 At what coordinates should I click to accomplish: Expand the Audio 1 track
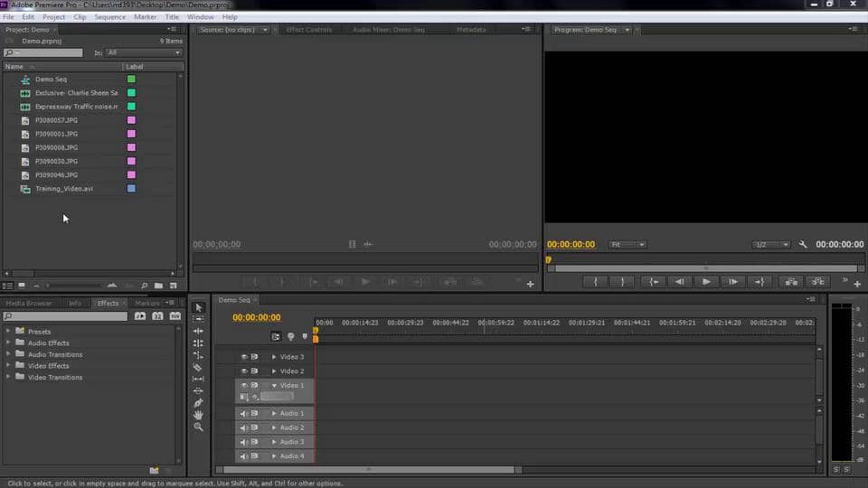[x=274, y=413]
